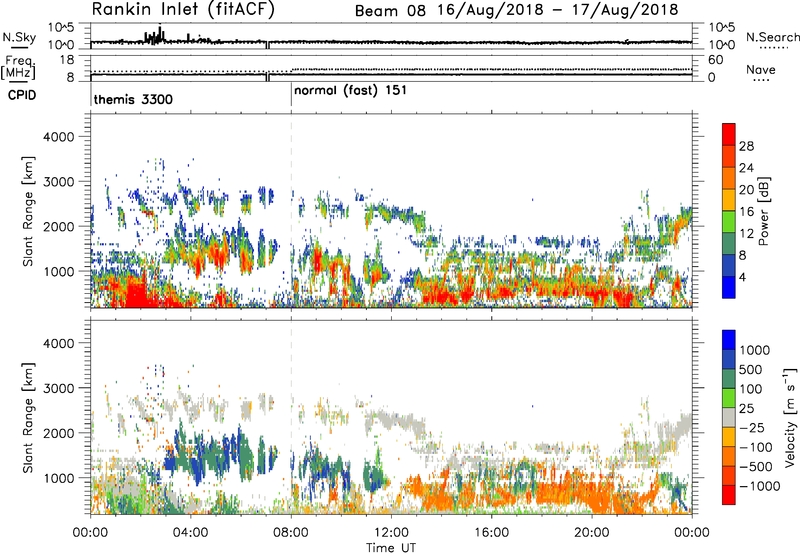Screen dimensions: 800x554
Task: Click the 'normal (fast) 151' CPID text
Action: tap(351, 91)
